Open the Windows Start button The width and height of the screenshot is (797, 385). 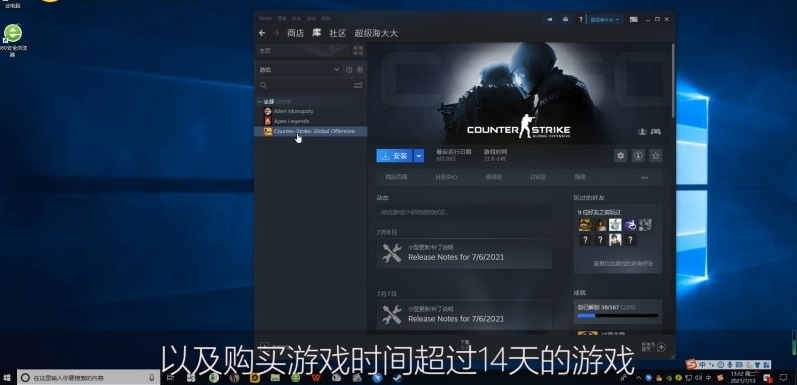[x=7, y=378]
